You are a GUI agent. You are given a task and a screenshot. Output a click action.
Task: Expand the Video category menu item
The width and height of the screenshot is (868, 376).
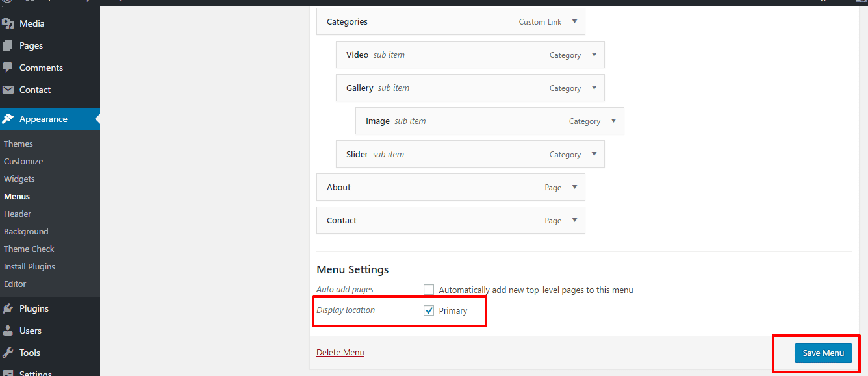(594, 55)
